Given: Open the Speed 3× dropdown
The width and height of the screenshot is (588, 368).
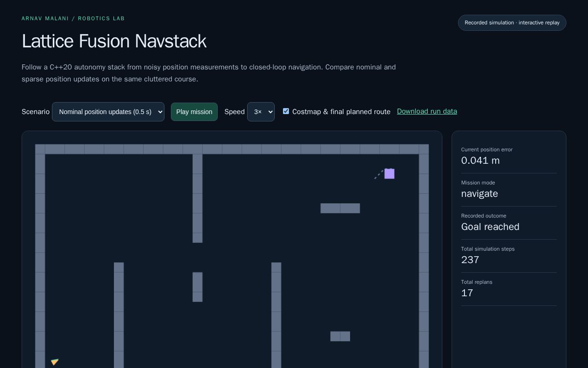Looking at the screenshot, I should [x=261, y=112].
